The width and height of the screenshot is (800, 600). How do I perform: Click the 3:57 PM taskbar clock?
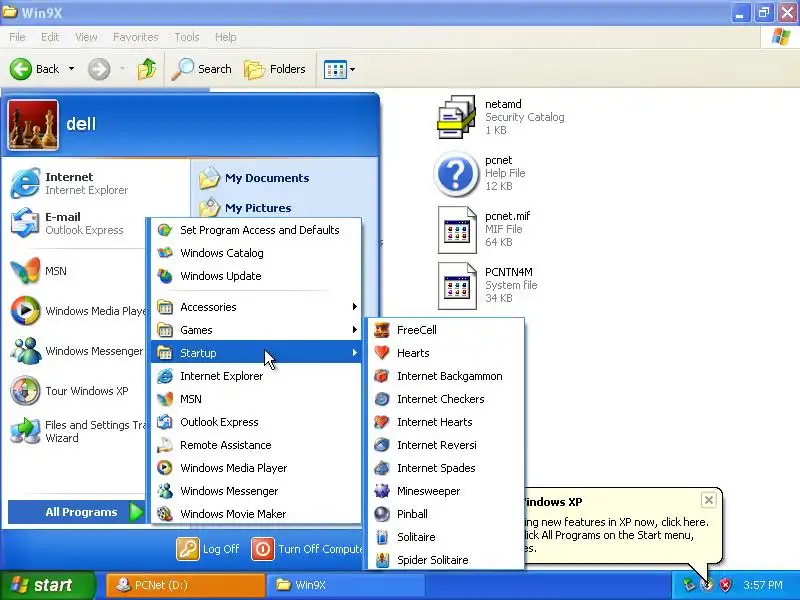coord(763,585)
